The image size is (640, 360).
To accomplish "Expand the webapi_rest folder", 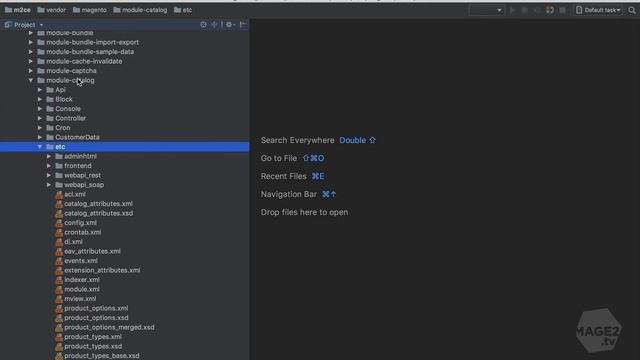I will pos(49,175).
